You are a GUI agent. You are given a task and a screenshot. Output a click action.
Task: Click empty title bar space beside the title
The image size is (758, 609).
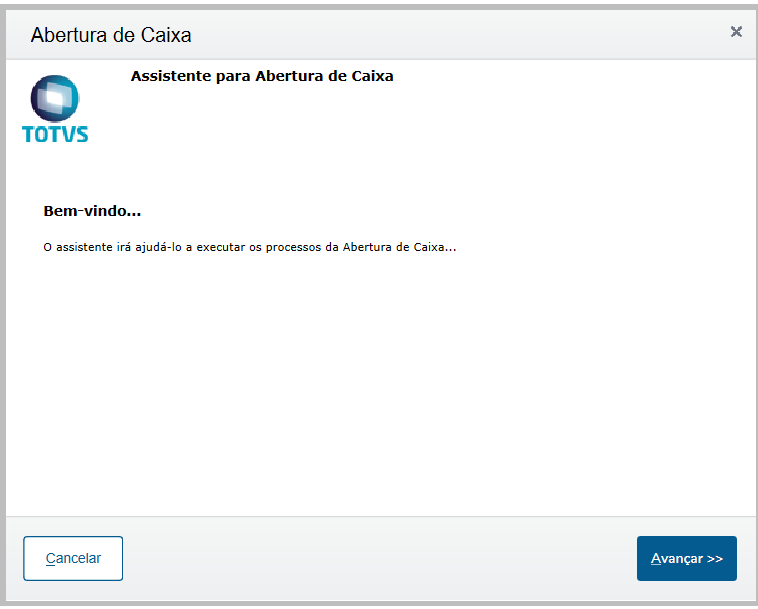click(450, 35)
